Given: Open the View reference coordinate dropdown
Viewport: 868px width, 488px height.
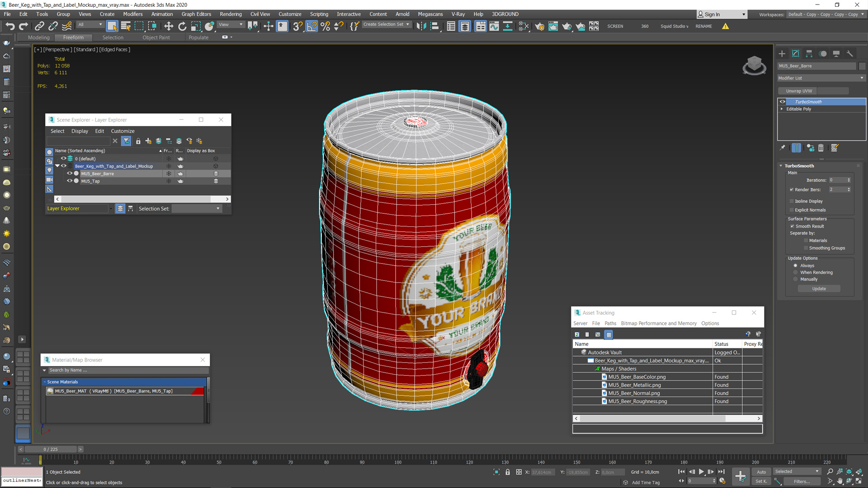Looking at the screenshot, I should tap(231, 24).
